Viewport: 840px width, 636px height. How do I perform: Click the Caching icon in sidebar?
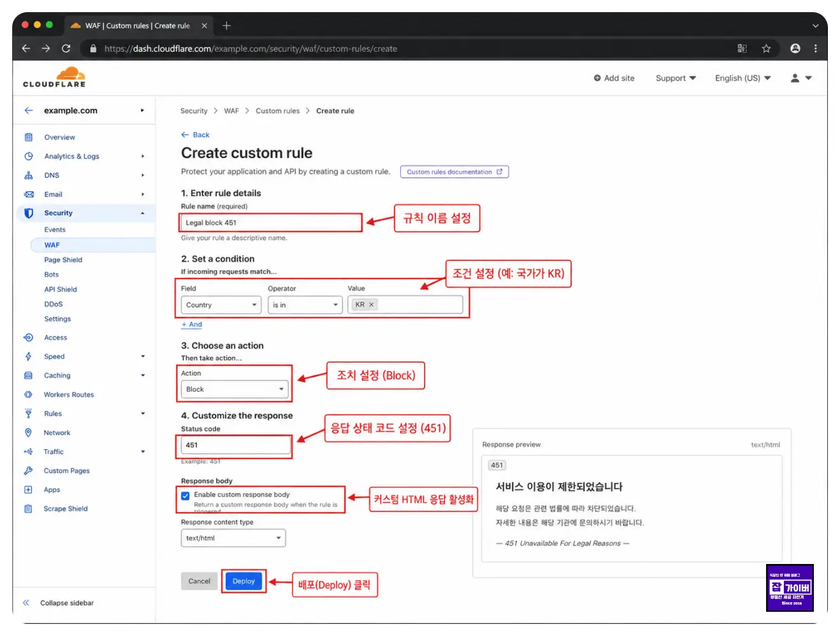pos(28,375)
